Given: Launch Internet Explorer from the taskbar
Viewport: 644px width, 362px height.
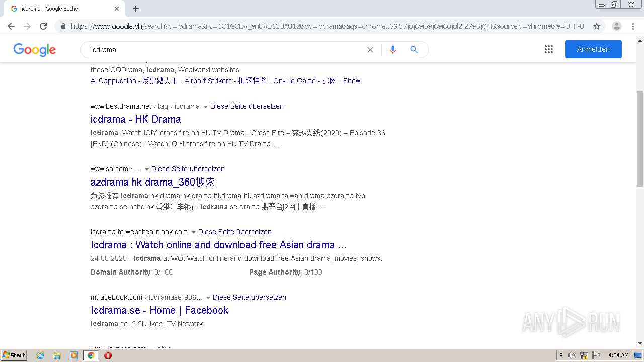Looking at the screenshot, I should point(40,355).
